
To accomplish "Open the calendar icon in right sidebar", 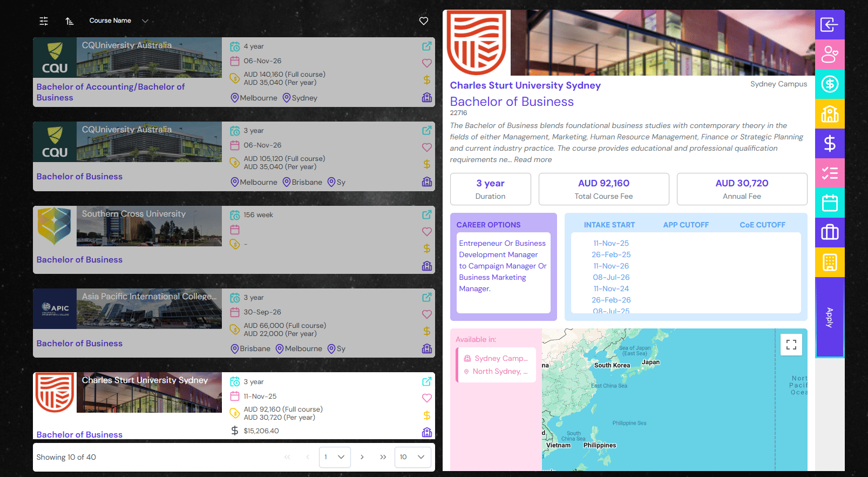I will (x=829, y=203).
